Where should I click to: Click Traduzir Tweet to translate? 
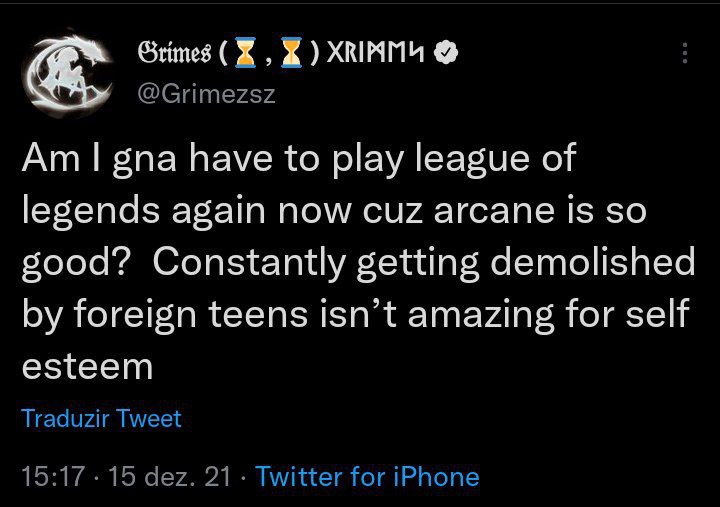pyautogui.click(x=101, y=418)
